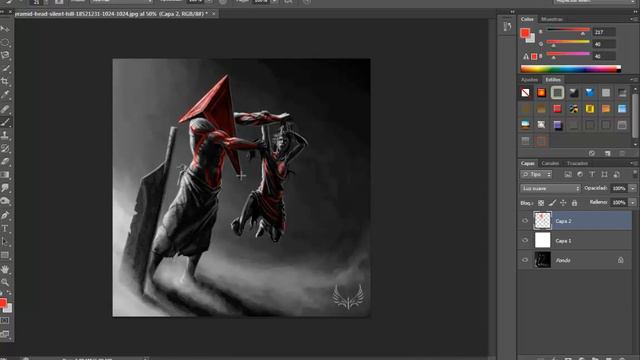Open the Capas panel flyout menu
This screenshot has width=640, height=360.
point(634,163)
